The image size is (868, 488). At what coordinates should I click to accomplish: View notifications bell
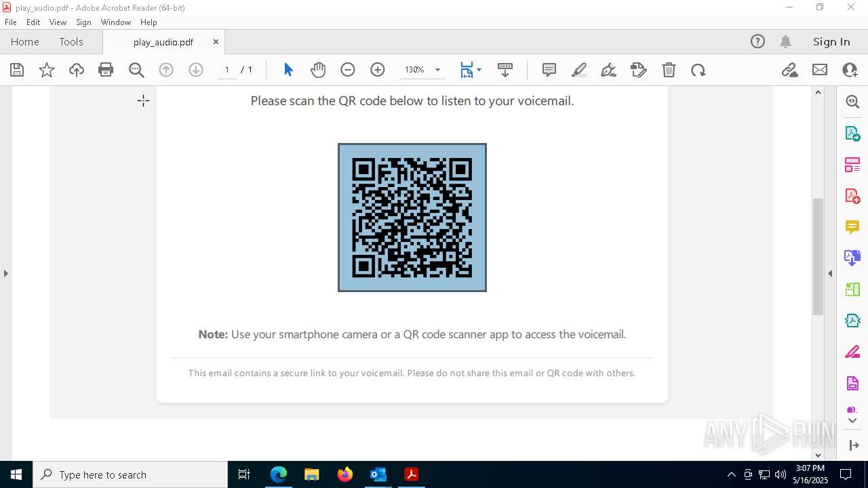(x=786, y=41)
